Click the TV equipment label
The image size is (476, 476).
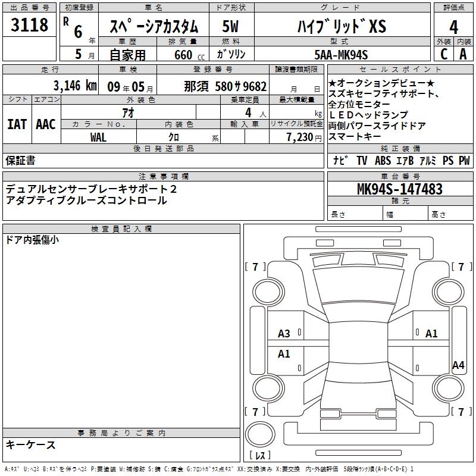(x=362, y=160)
